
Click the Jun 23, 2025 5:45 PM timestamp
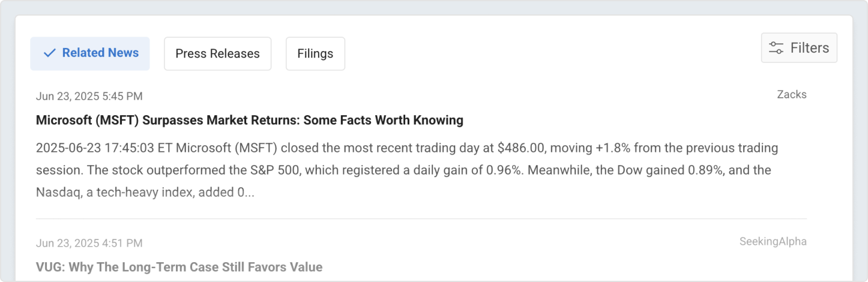pos(89,96)
